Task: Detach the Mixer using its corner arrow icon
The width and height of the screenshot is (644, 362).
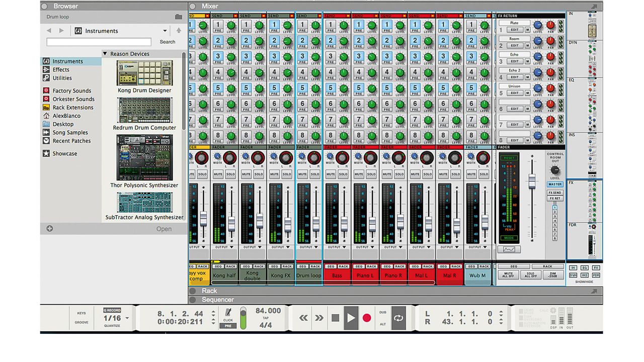Action: 594,7
